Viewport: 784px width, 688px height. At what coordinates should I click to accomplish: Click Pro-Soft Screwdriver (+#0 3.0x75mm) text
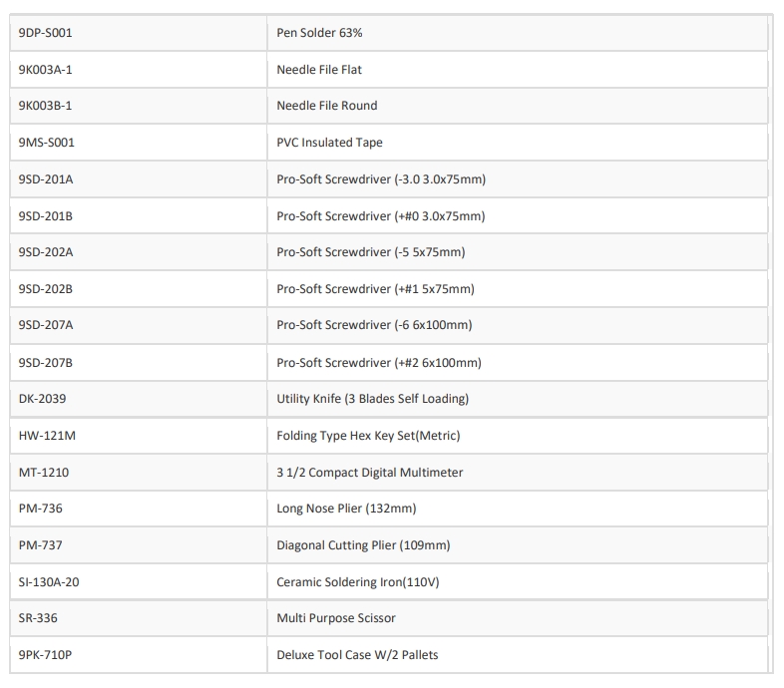(380, 216)
